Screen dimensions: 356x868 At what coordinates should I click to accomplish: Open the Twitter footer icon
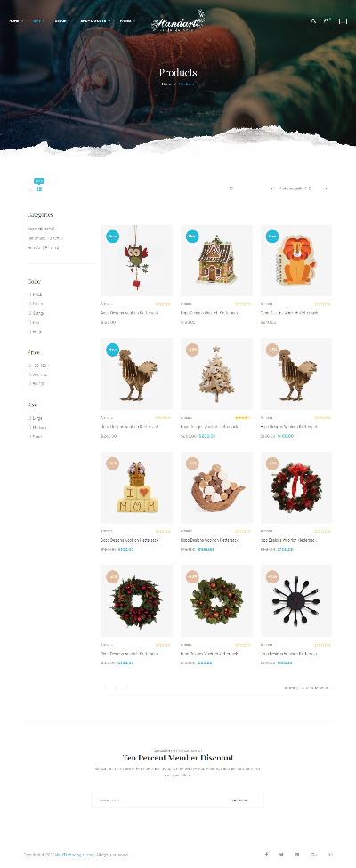coord(281,855)
